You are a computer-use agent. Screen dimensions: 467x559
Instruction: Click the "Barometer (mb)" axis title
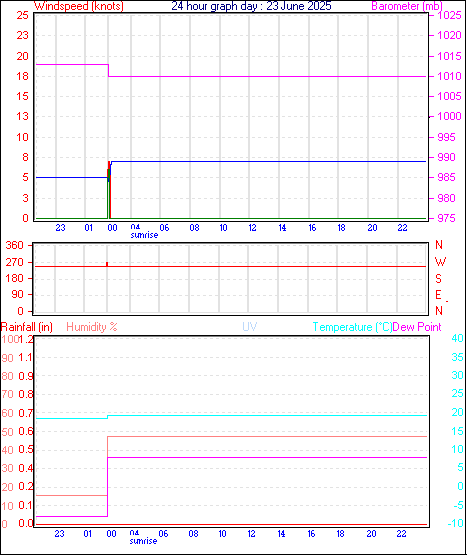(407, 6)
